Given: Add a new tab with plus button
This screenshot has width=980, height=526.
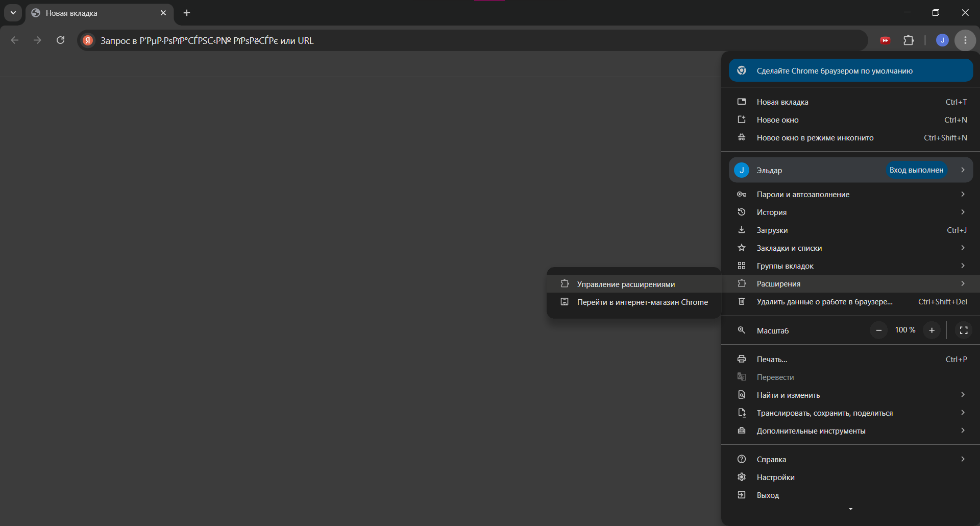Looking at the screenshot, I should (x=187, y=13).
